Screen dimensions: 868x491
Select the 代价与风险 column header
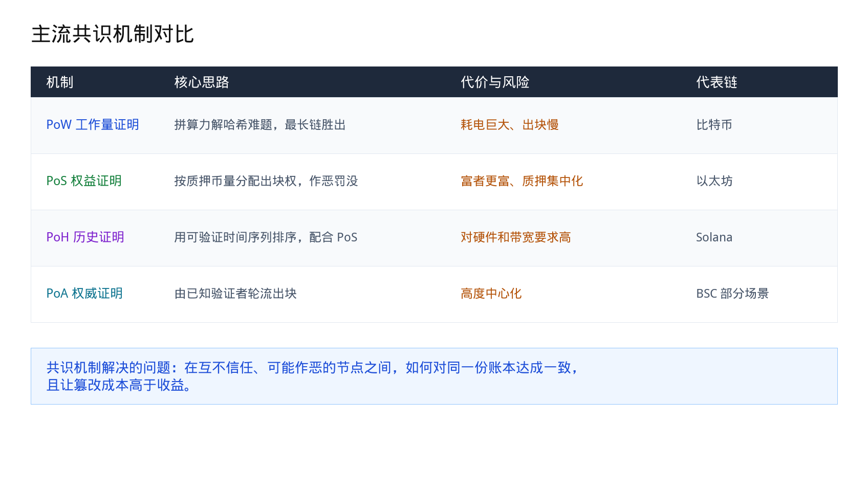point(495,82)
